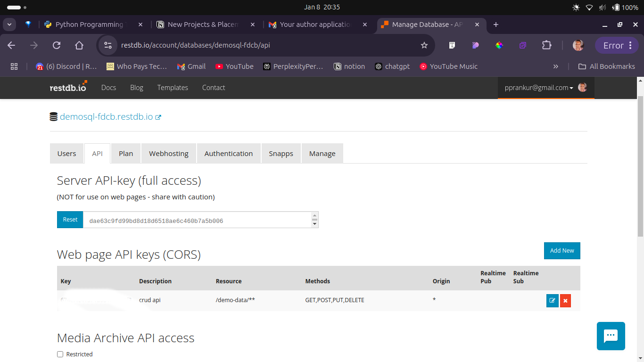Switch to the Manage tab
This screenshot has width=644, height=362.
coord(322,154)
